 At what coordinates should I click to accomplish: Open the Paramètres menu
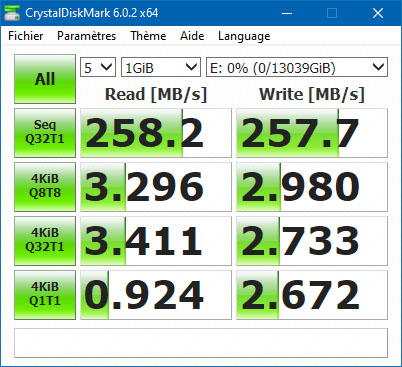pyautogui.click(x=86, y=36)
